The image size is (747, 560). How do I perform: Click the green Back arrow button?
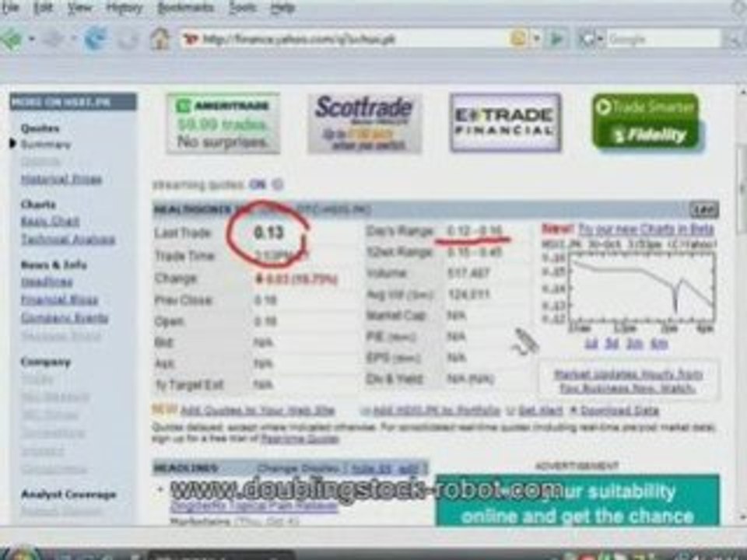[12, 39]
